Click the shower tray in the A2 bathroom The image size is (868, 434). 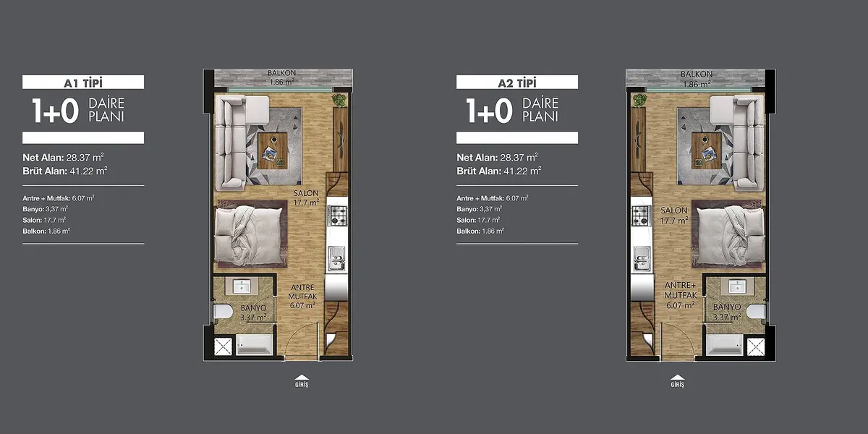[x=755, y=346]
